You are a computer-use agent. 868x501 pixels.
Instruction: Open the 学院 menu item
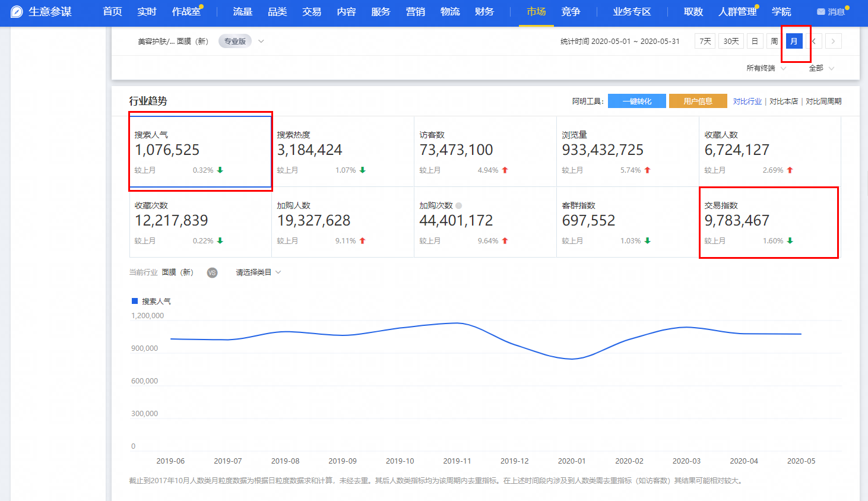click(781, 12)
